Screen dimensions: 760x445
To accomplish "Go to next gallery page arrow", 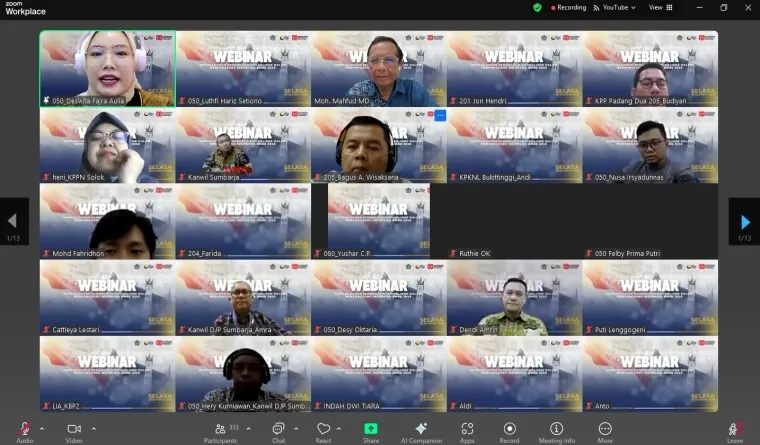I will tap(744, 221).
